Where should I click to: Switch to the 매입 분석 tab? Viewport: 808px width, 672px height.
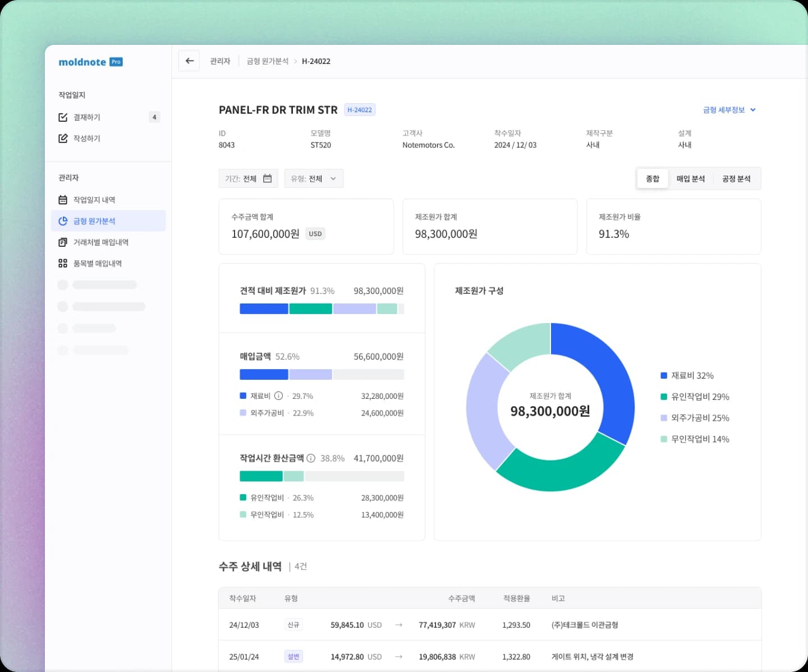[x=691, y=178]
